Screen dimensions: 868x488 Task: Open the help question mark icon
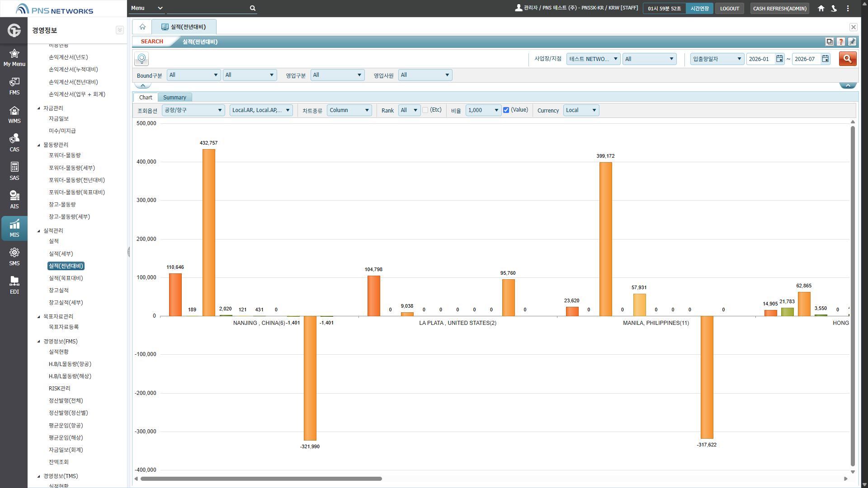[841, 42]
